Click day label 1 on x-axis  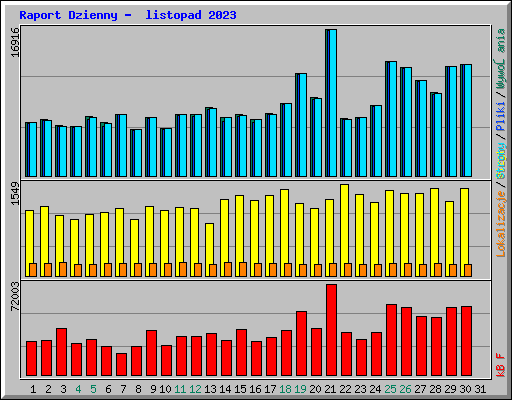click(x=33, y=389)
